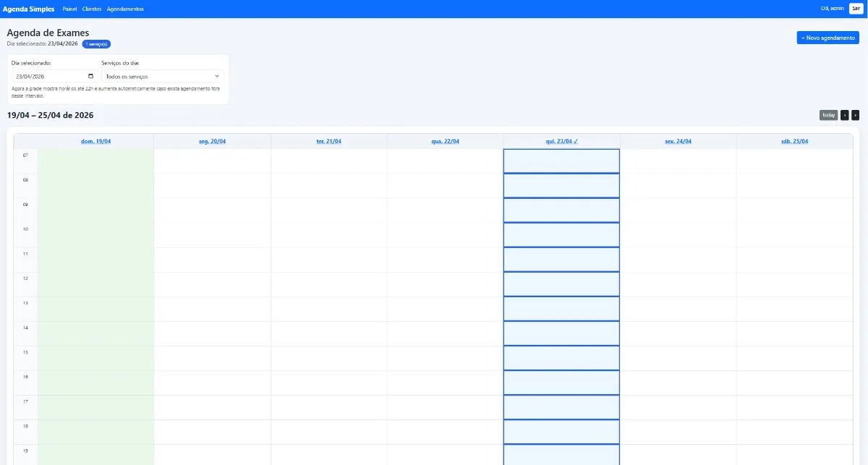Click inside the date input field
Image resolution: width=868 pixels, height=465 pixels.
pos(45,76)
